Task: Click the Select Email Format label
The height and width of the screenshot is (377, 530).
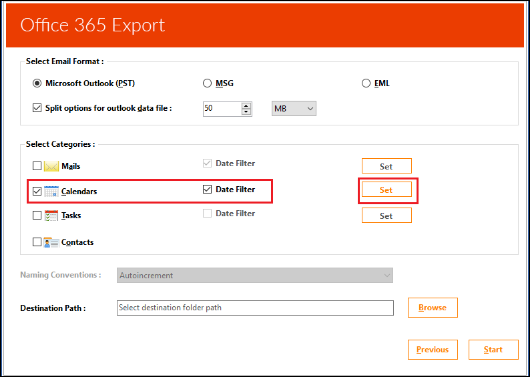Action: tap(65, 61)
